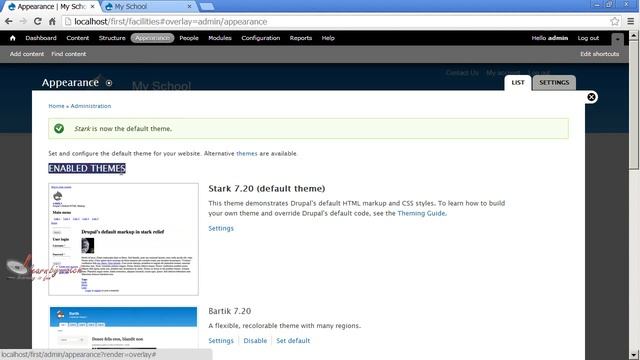The image size is (640, 360).
Task: Click the Find content shortcut
Action: point(69,54)
